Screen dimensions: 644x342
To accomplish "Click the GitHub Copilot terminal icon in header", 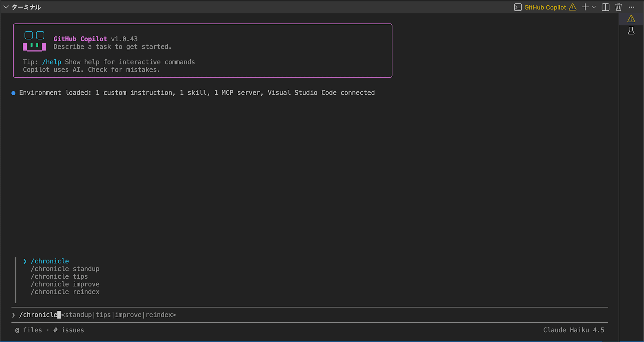I will click(x=518, y=7).
